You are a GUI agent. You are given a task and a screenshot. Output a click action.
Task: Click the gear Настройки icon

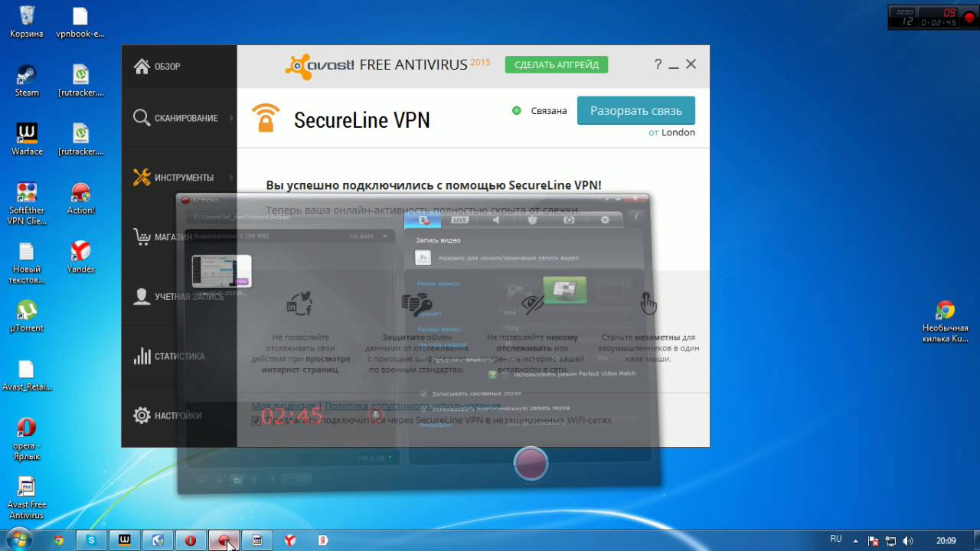(x=142, y=416)
